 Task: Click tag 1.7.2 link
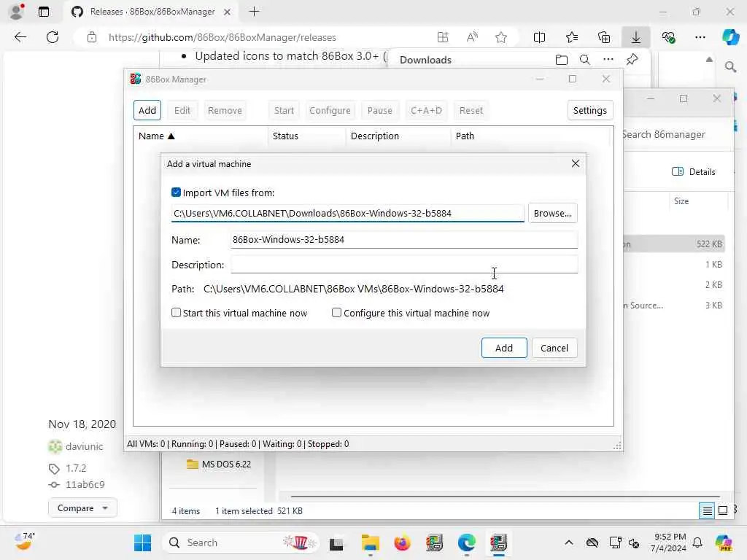pyautogui.click(x=76, y=468)
